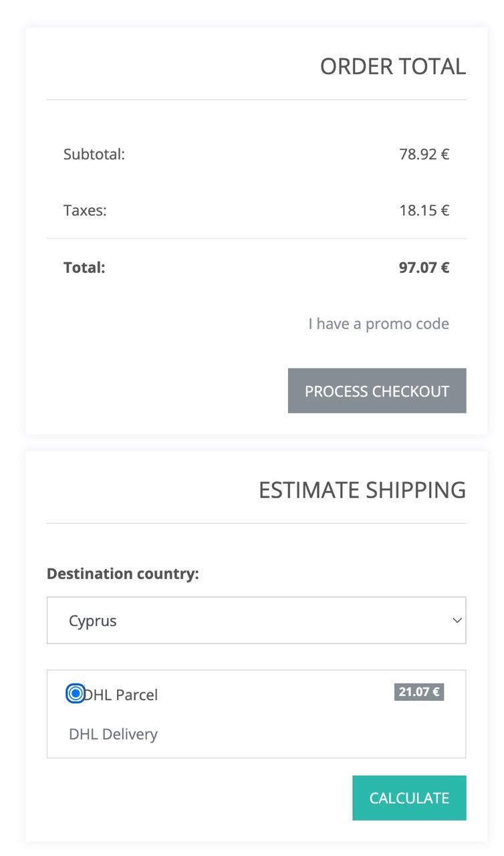Viewport: 504px width, 856px height.
Task: Click the 78.92 € subtotal amount
Action: (424, 154)
